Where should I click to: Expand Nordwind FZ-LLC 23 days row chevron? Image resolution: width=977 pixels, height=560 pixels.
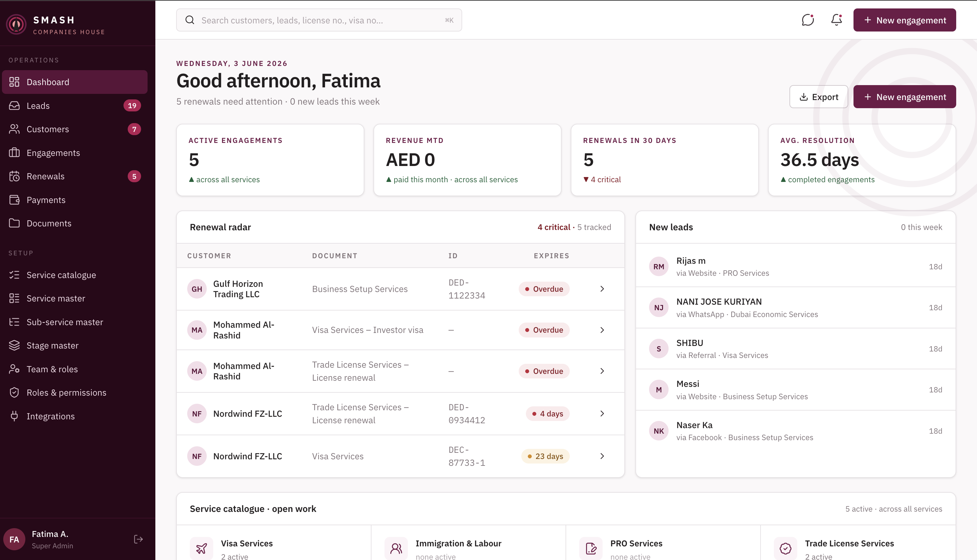point(602,456)
